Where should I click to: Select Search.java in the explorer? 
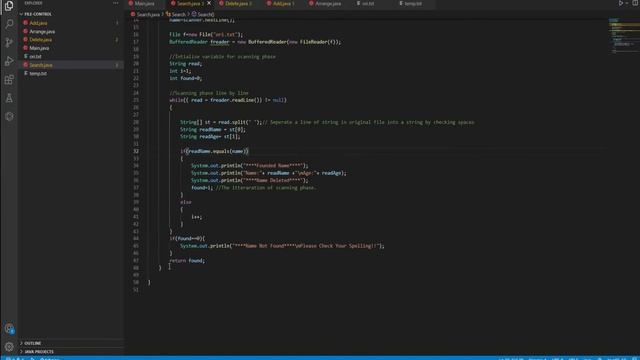[41, 65]
